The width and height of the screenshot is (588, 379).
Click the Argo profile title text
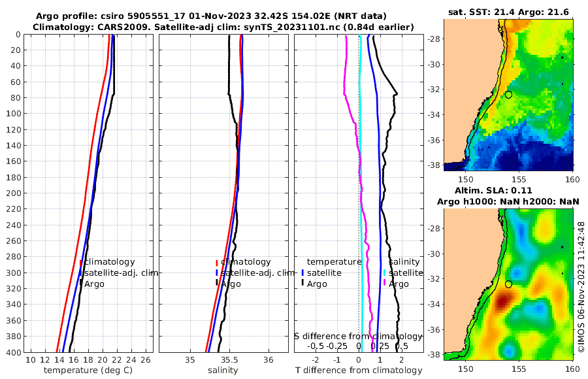(211, 16)
